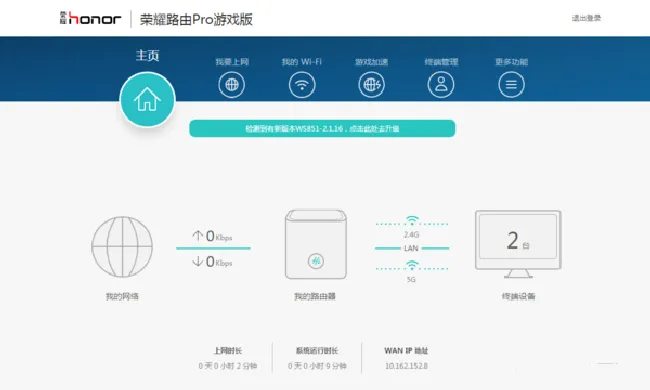The image size is (650, 390).
Task: Click the WS851 new version upgrade banner
Action: click(x=322, y=128)
